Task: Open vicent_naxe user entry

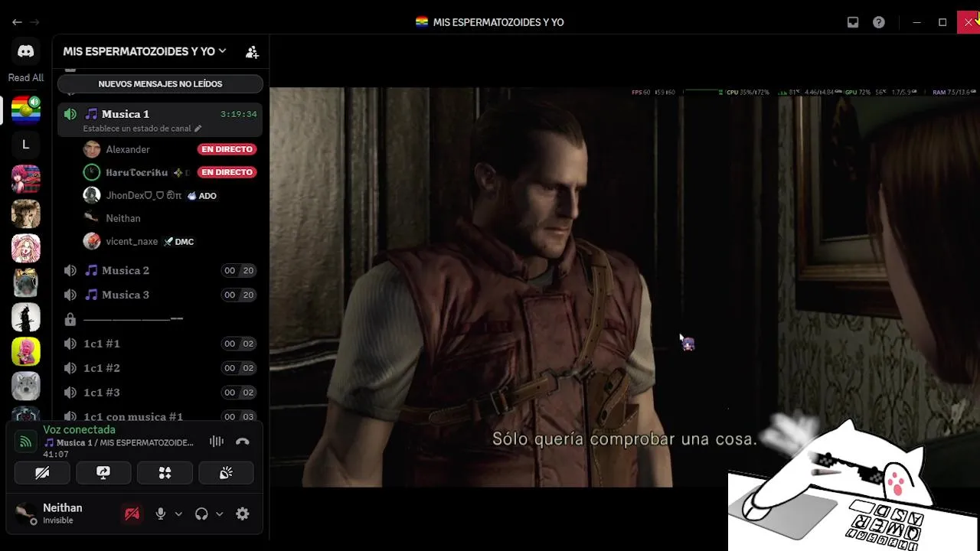Action: pyautogui.click(x=169, y=241)
